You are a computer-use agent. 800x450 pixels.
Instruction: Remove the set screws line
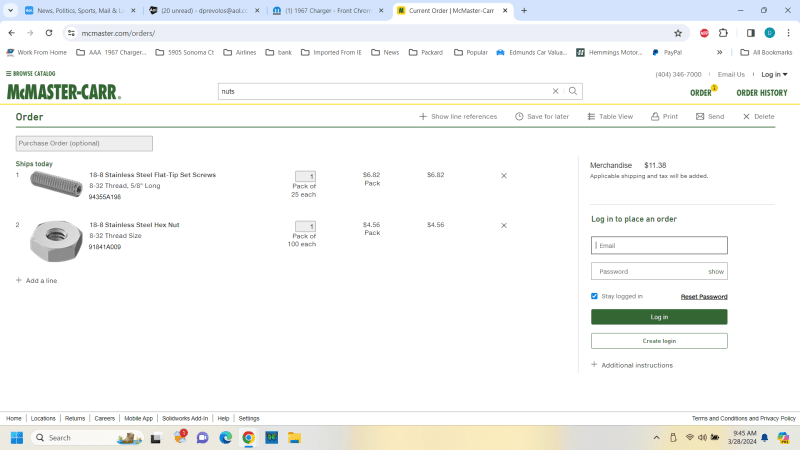tap(504, 176)
